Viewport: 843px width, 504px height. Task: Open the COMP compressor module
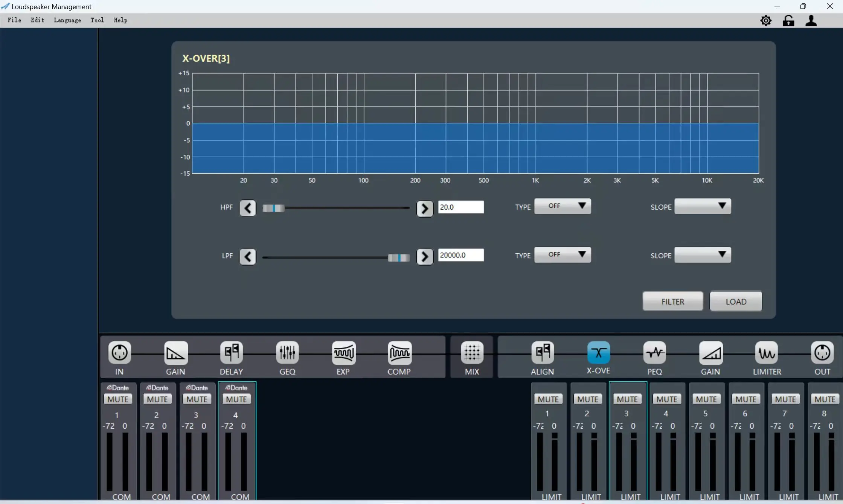point(399,353)
